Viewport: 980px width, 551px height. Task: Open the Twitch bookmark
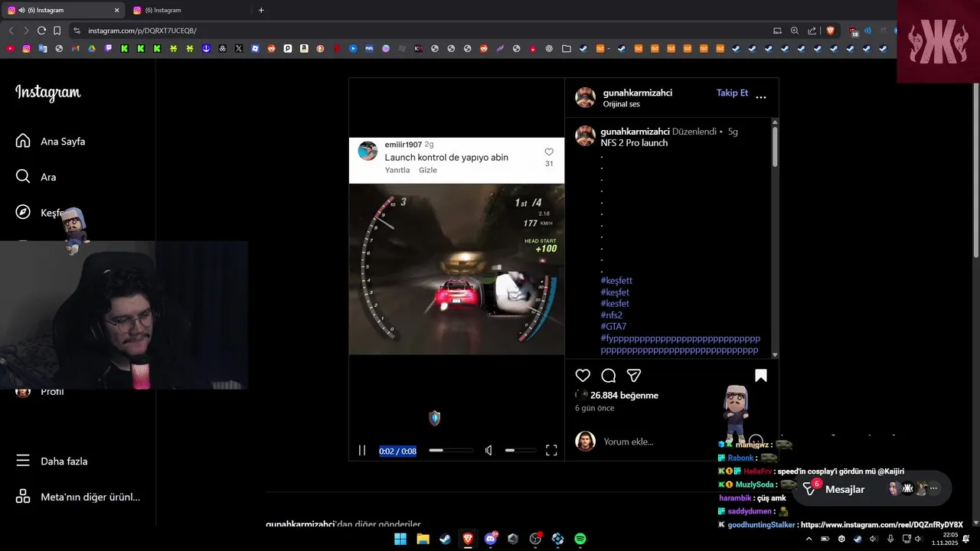pyautogui.click(x=108, y=48)
